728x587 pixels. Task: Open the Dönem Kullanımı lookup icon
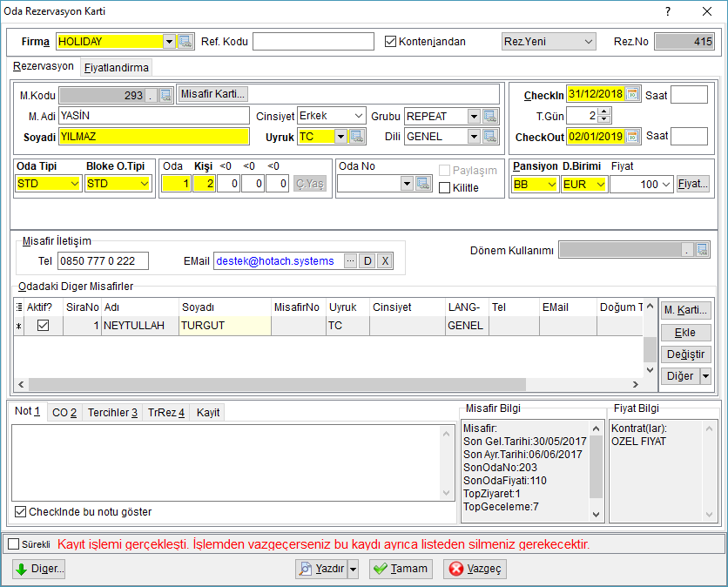[x=702, y=249]
